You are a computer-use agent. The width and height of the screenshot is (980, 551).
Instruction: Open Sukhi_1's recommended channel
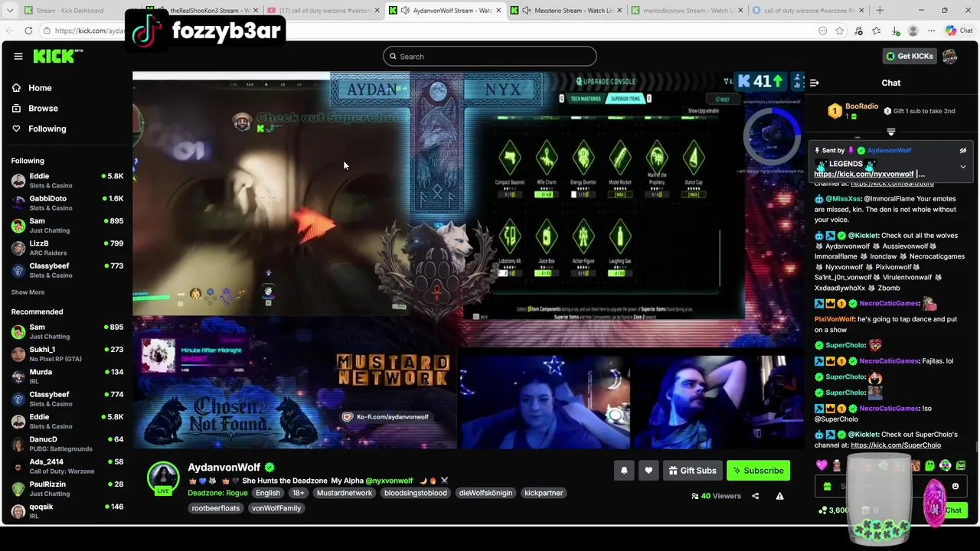(67, 354)
